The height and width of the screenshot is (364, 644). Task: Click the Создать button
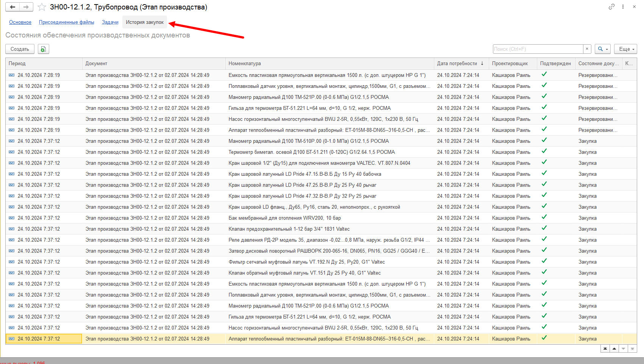[20, 49]
